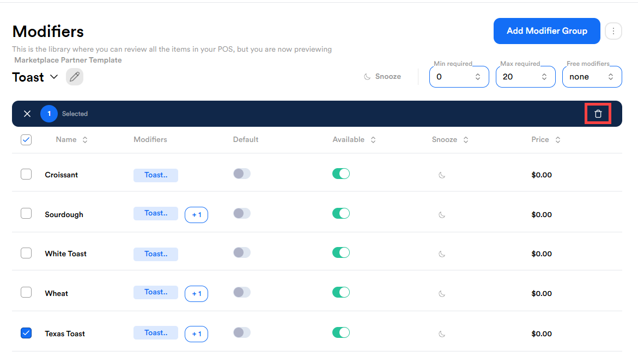Clear selection with the X icon
This screenshot has width=638, height=364.
pos(27,114)
